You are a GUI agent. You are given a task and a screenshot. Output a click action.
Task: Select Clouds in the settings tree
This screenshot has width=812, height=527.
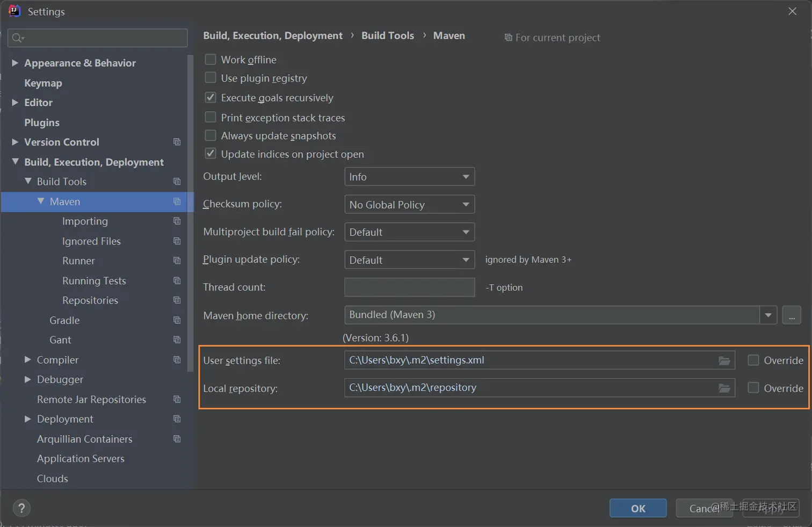tap(53, 479)
